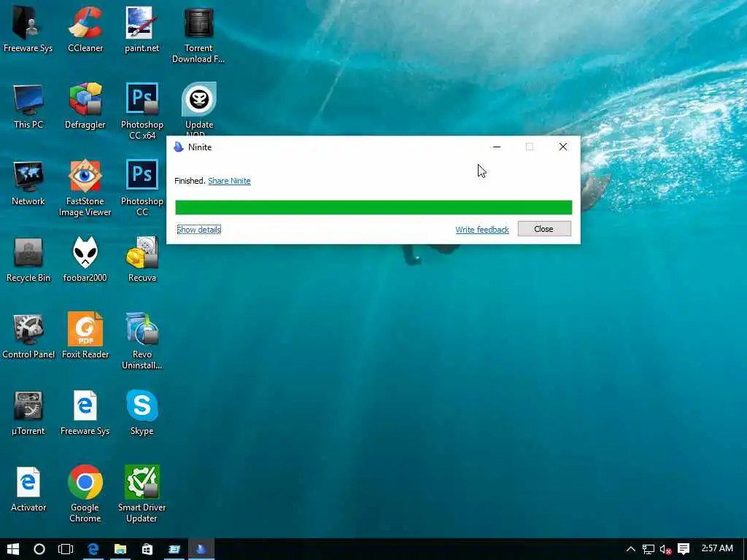Select the Recuva shortcut
The width and height of the screenshot is (747, 560).
pyautogui.click(x=142, y=260)
